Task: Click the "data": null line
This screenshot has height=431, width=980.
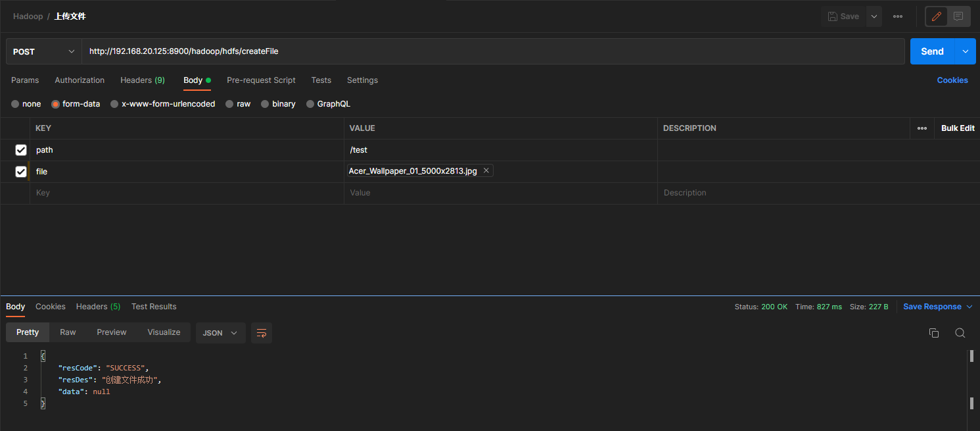Action: [84, 392]
